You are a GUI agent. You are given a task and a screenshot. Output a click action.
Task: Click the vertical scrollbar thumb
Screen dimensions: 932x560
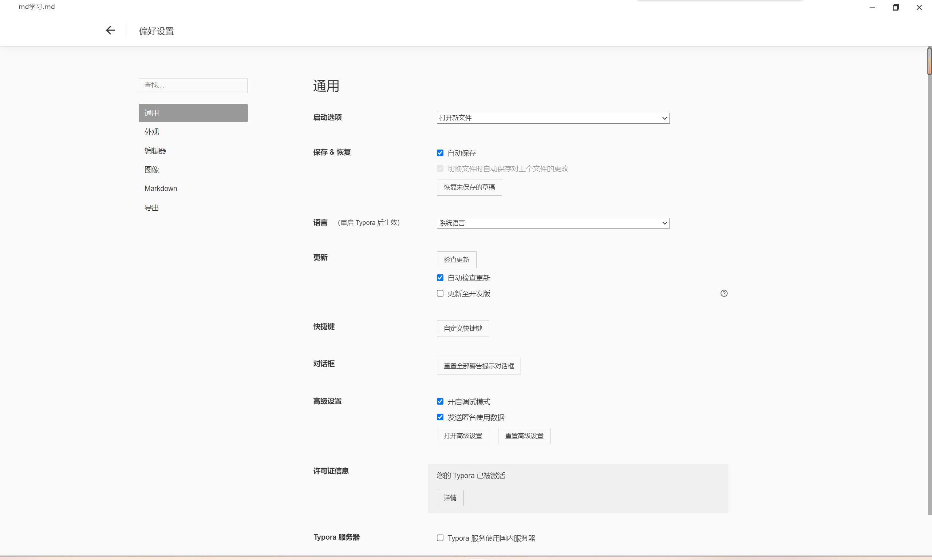[929, 61]
